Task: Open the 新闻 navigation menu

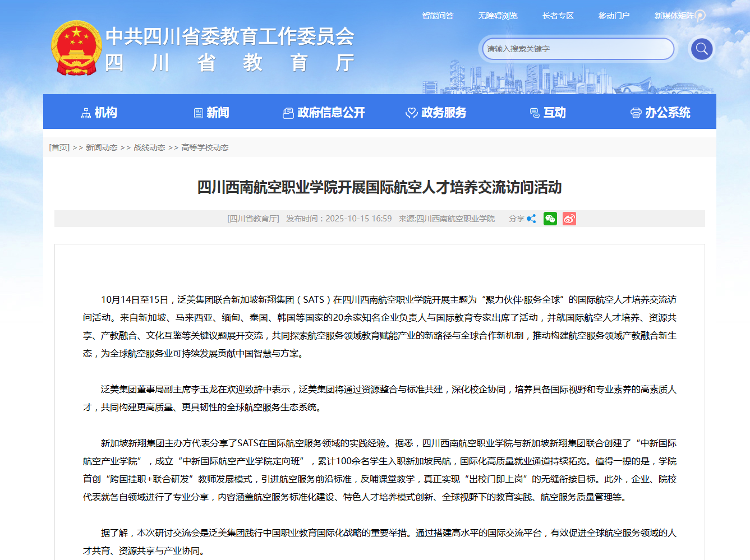Action: (211, 113)
